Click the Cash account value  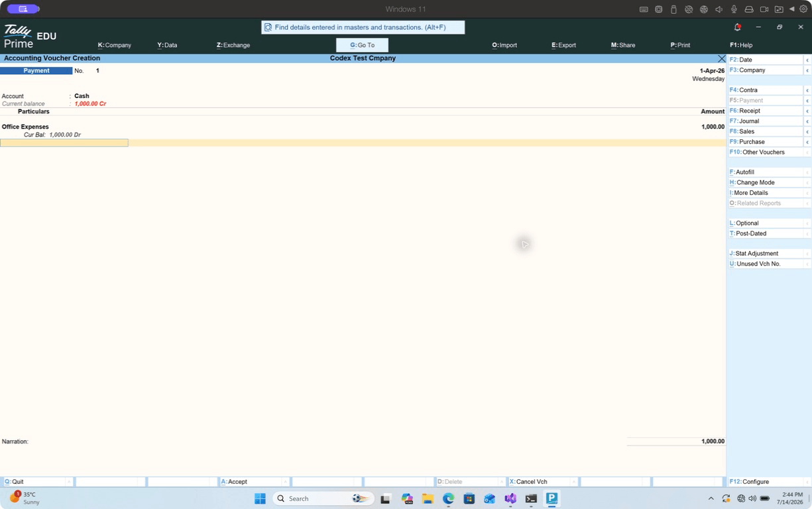click(x=82, y=96)
